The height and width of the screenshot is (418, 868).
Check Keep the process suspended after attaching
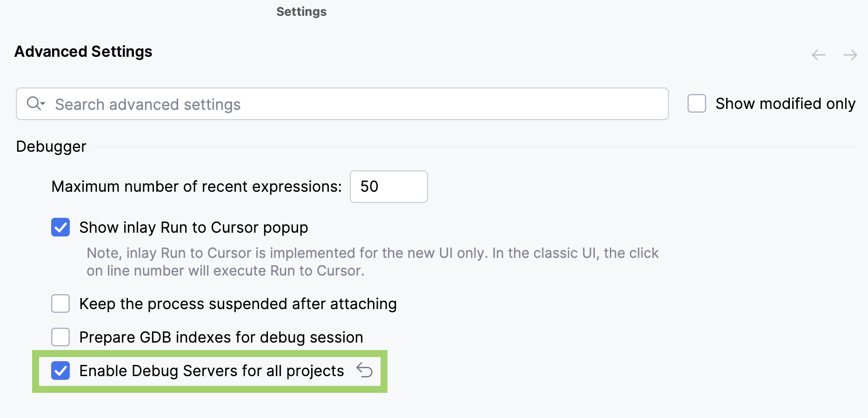[x=60, y=303]
